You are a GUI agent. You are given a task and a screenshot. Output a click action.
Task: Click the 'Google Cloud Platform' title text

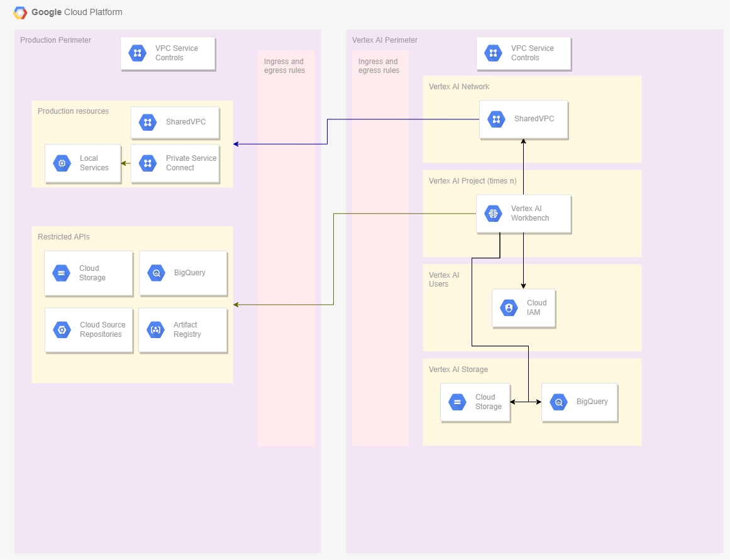(77, 12)
